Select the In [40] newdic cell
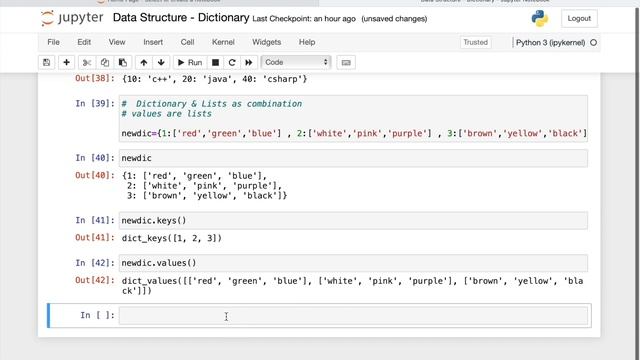Image resolution: width=640 pixels, height=360 pixels. click(353, 158)
